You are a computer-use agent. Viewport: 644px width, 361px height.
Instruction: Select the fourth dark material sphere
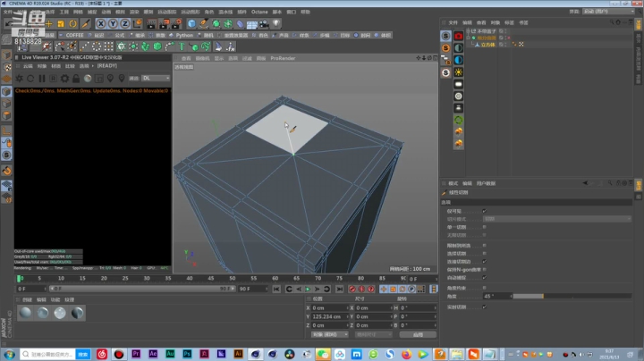pyautogui.click(x=77, y=313)
